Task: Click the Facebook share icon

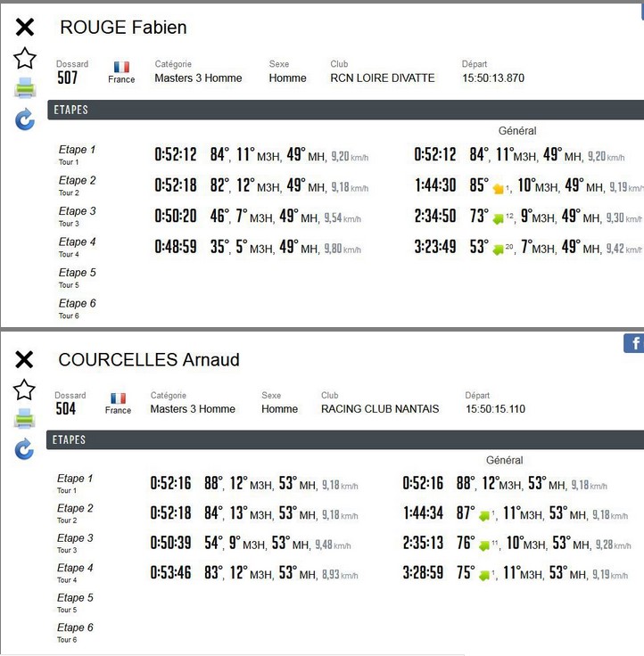Action: [x=633, y=343]
